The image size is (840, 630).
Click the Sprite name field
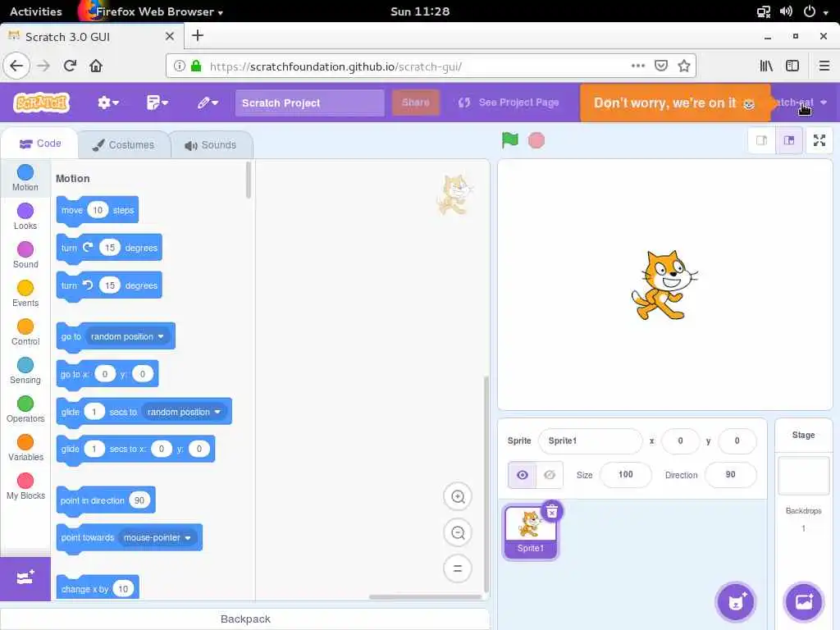(590, 441)
